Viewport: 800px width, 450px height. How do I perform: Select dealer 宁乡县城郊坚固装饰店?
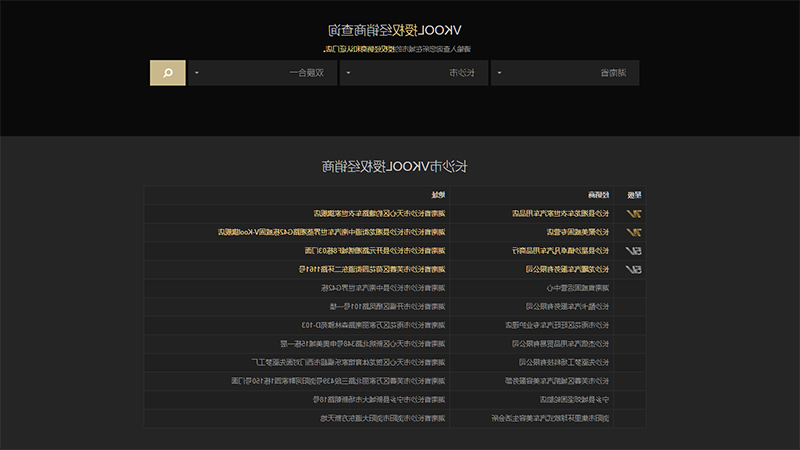click(574, 399)
